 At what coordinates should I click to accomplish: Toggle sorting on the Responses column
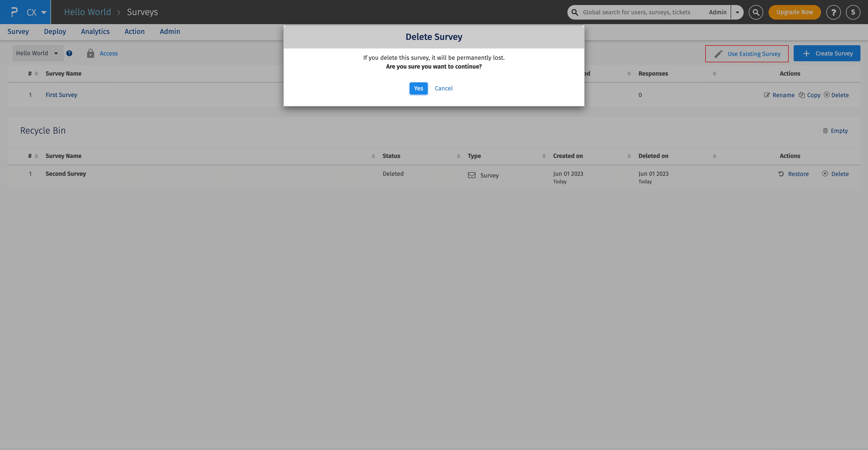click(x=714, y=73)
